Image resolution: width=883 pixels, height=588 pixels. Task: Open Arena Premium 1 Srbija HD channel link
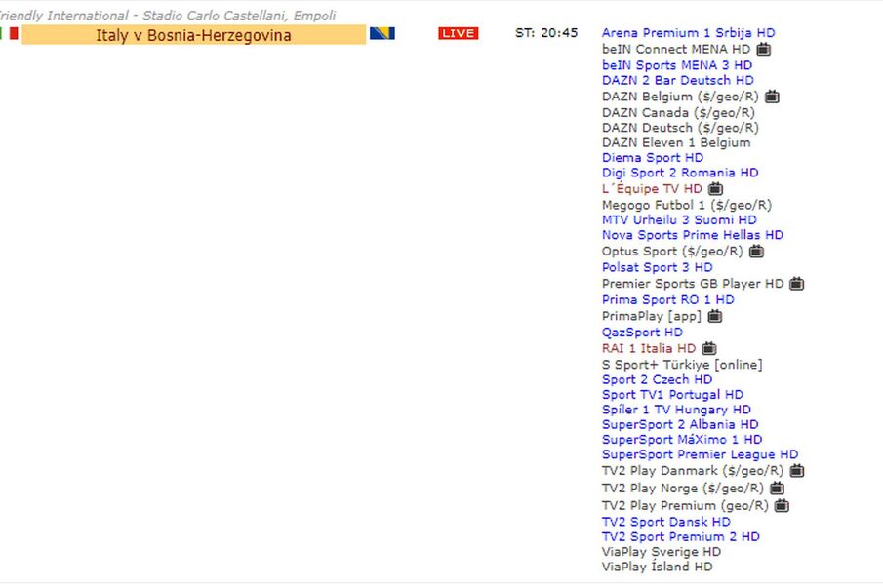click(x=688, y=32)
